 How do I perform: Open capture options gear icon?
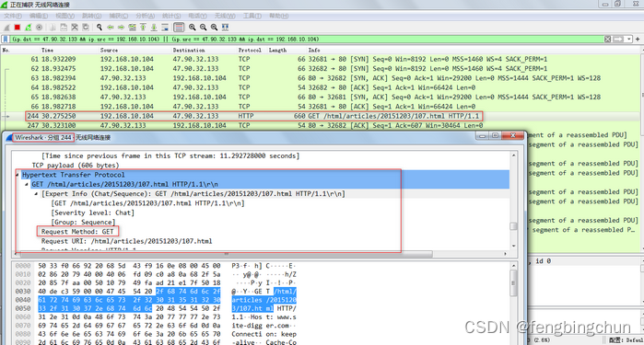(x=39, y=28)
